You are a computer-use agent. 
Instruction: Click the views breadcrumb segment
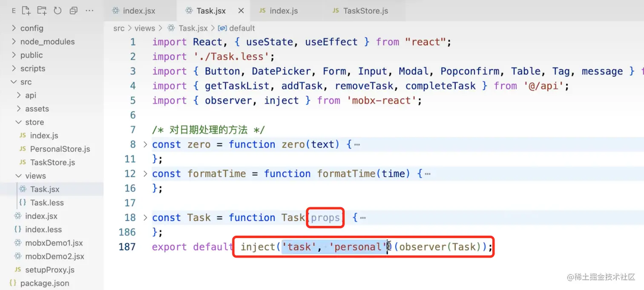[144, 28]
